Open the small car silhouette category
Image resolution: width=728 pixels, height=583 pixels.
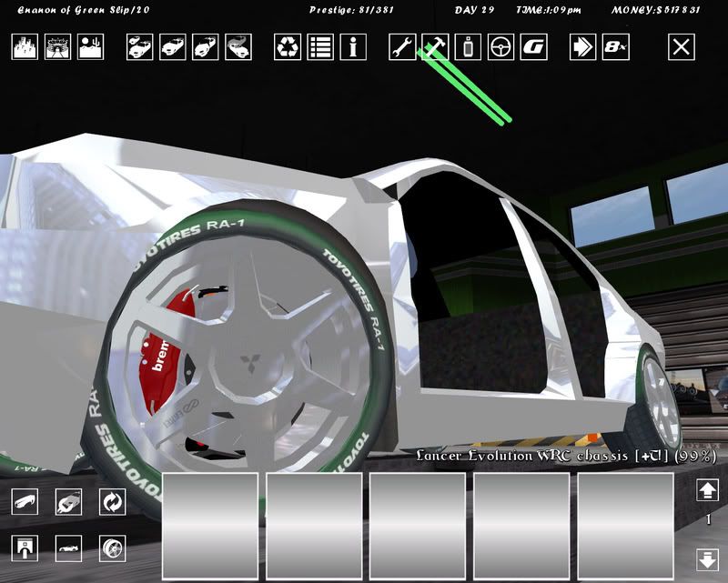(x=69, y=548)
